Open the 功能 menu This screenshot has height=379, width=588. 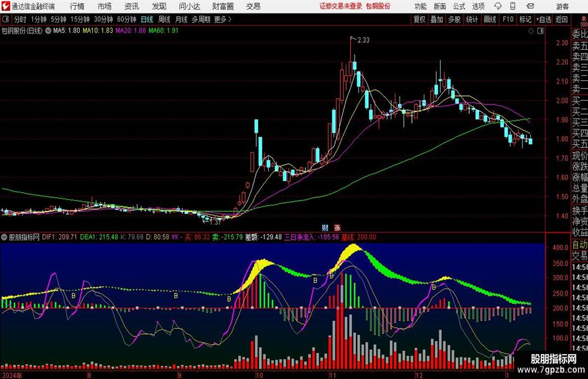421,6
